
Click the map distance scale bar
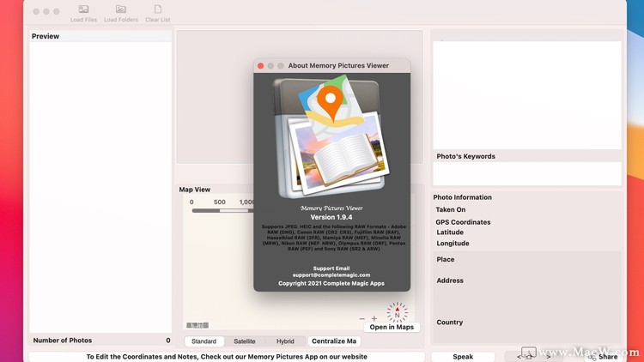point(221,210)
